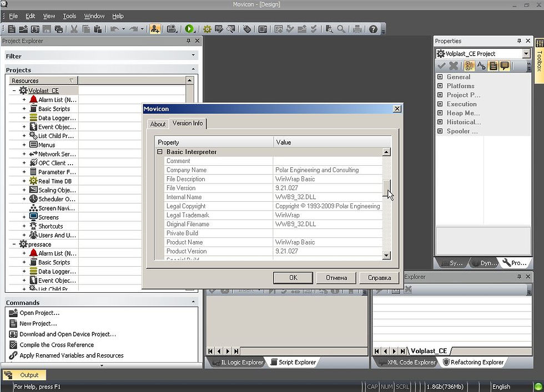Click the Version Info scrollbar thumb
Viewport: 544px width, 392px height.
point(386,189)
